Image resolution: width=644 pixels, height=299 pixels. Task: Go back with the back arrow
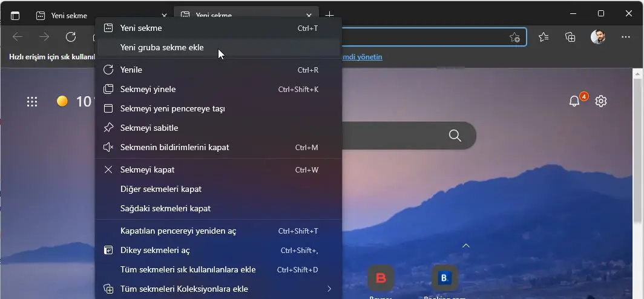pos(17,38)
